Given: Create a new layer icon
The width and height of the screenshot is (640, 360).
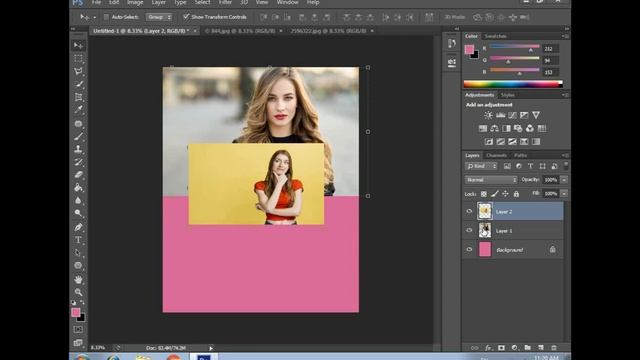Looking at the screenshot, I should tap(541, 348).
